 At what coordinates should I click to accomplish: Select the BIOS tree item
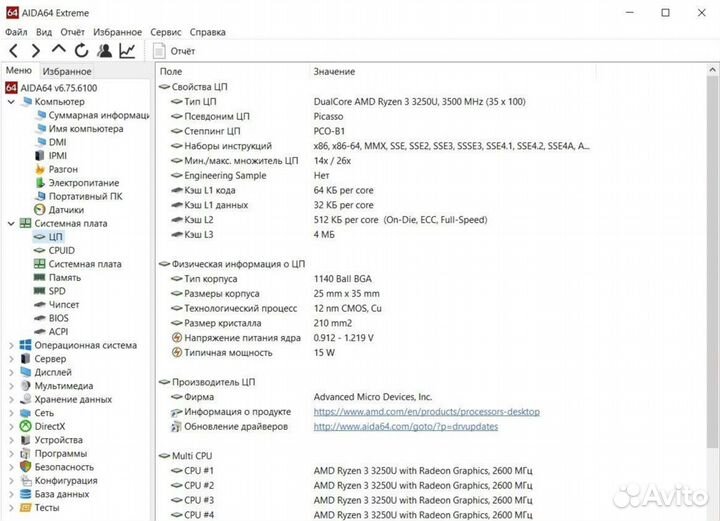coord(51,318)
